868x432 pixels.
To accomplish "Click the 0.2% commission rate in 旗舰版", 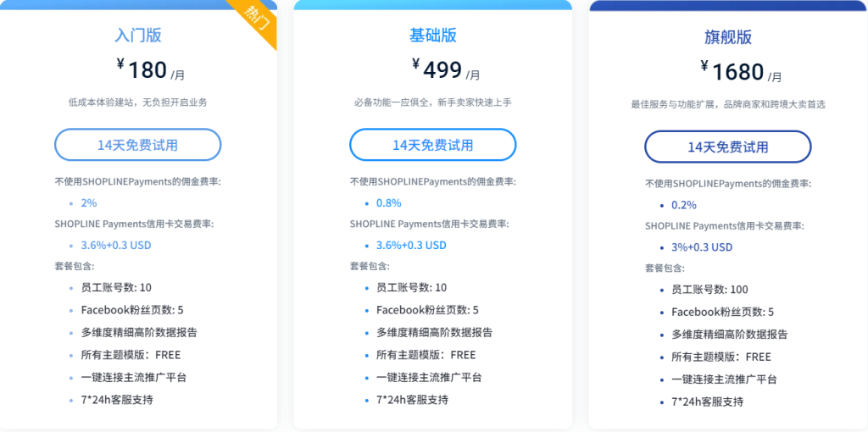I will point(684,205).
